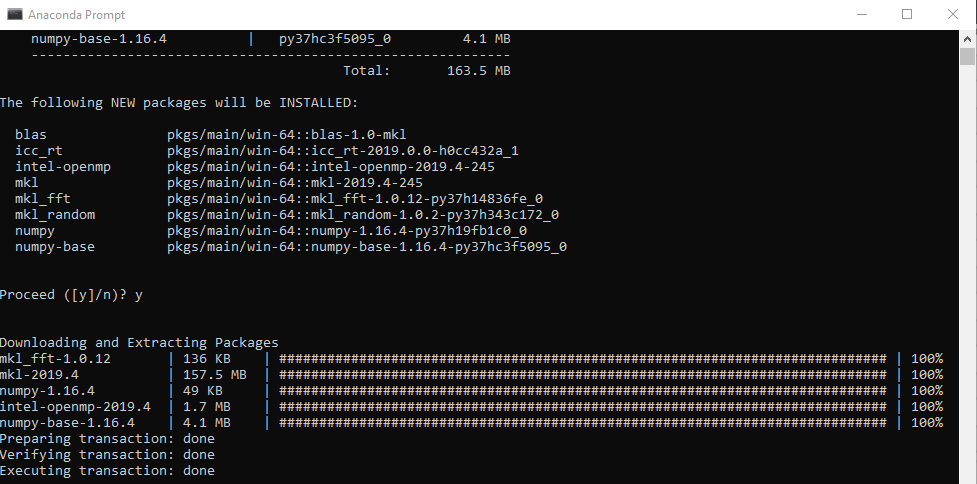Close the Anaconda Prompt window

click(953, 14)
